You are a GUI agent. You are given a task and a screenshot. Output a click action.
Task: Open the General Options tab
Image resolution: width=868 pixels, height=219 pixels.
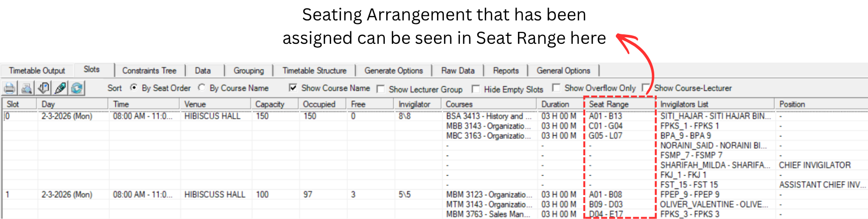tap(563, 71)
